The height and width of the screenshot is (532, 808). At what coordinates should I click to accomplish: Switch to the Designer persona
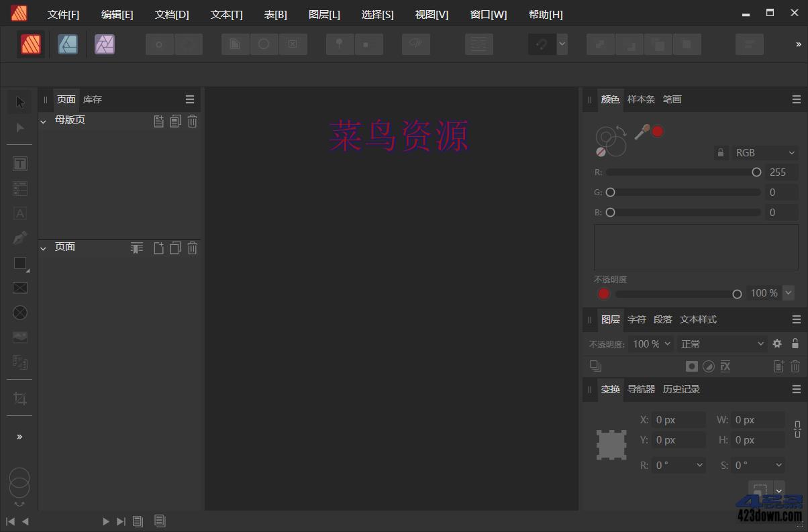coord(68,44)
